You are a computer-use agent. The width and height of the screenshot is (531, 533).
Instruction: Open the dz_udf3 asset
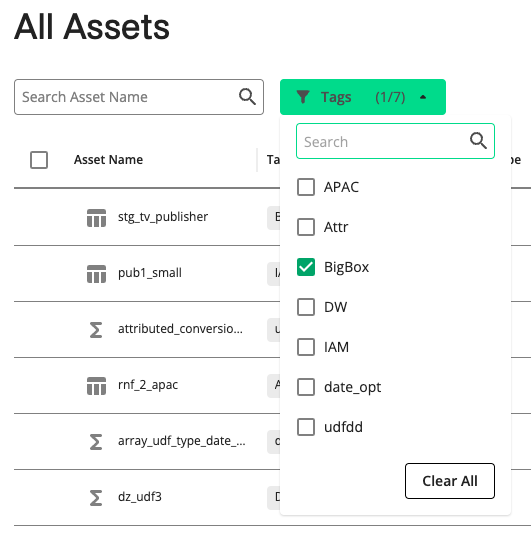[x=140, y=497]
